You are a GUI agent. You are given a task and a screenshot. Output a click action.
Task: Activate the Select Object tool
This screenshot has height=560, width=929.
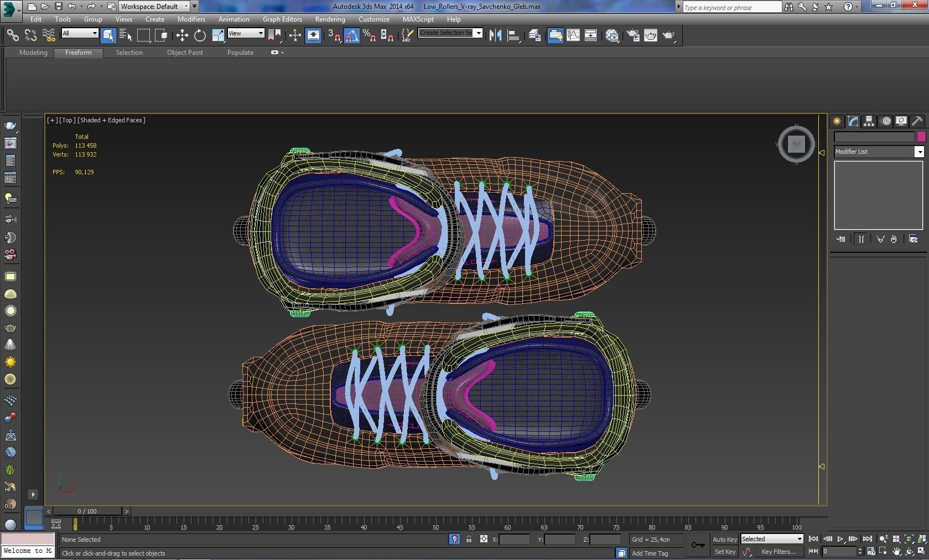[x=108, y=35]
